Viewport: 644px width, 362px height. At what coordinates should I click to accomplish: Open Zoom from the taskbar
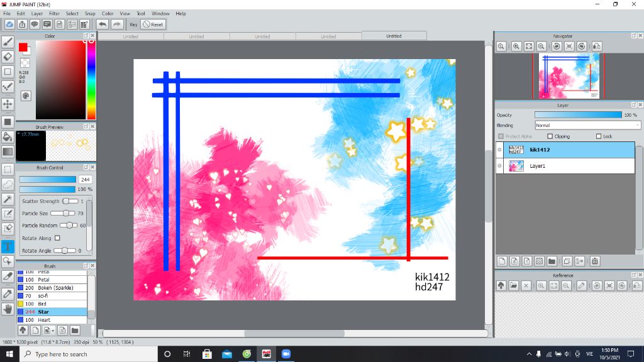[x=286, y=354]
